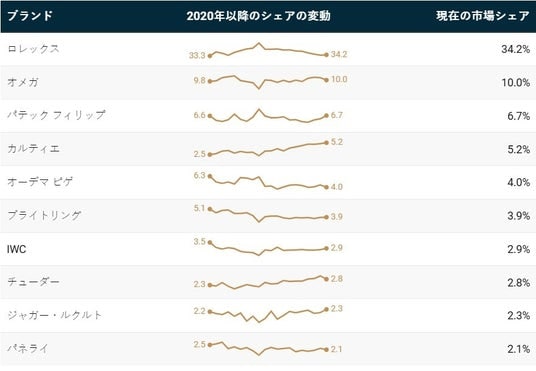Select the IWC brand name
Image resolution: width=536 pixels, height=371 pixels.
tap(16, 249)
